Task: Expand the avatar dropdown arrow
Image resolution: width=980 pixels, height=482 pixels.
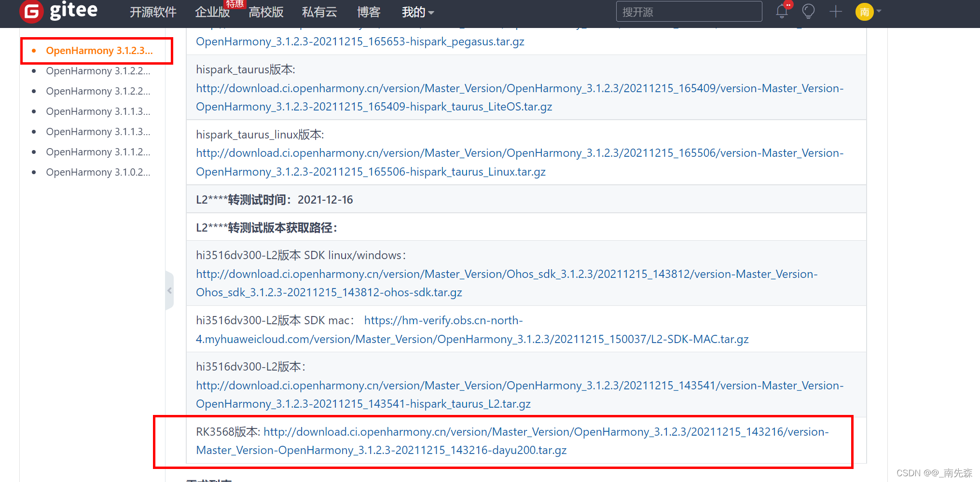Action: pos(878,12)
